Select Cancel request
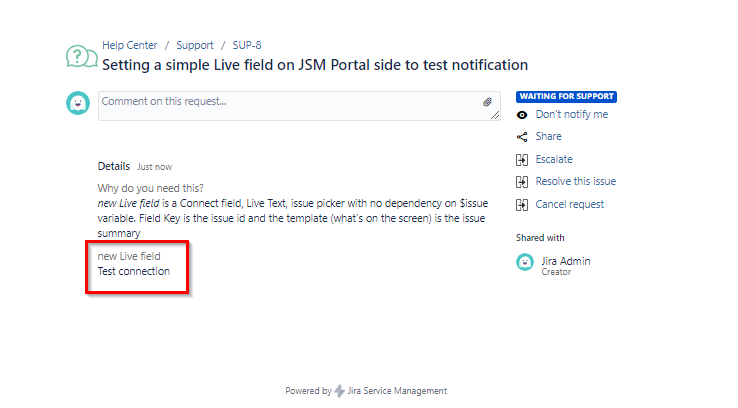Screen dimensions: 738x408 (569, 205)
